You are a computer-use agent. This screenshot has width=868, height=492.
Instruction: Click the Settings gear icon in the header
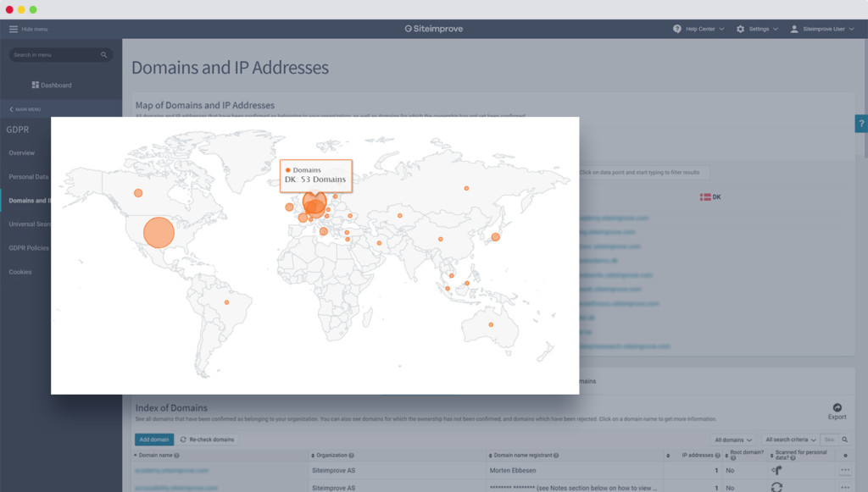(x=741, y=28)
